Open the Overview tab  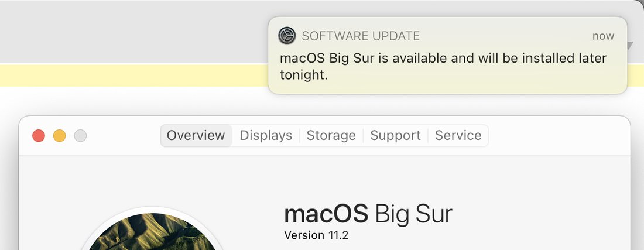coord(196,135)
